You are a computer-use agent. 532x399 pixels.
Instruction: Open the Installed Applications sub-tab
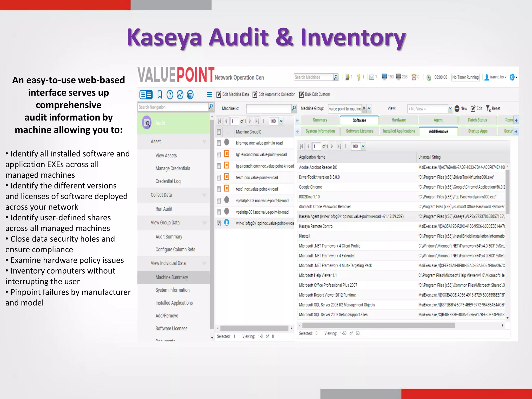[399, 131]
